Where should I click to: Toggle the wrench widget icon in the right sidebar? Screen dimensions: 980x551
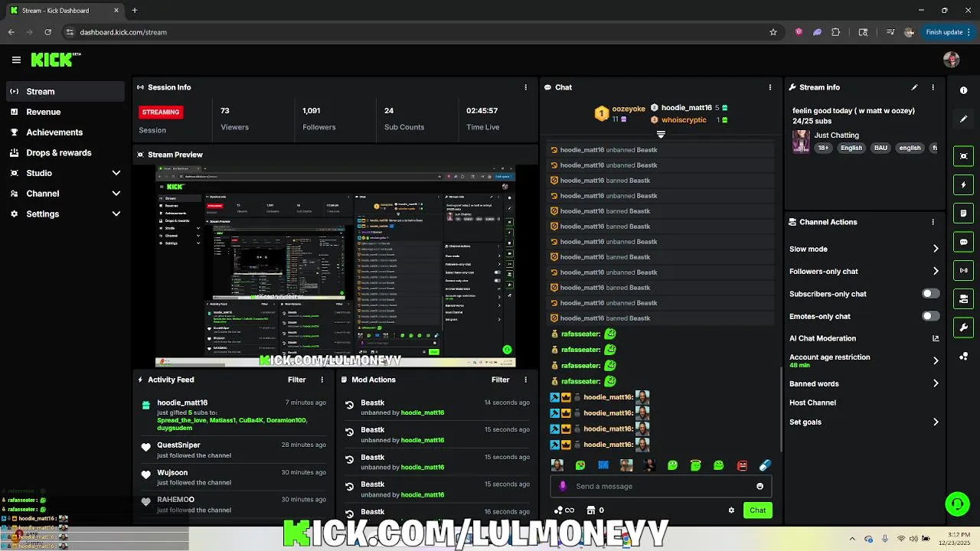tap(964, 328)
